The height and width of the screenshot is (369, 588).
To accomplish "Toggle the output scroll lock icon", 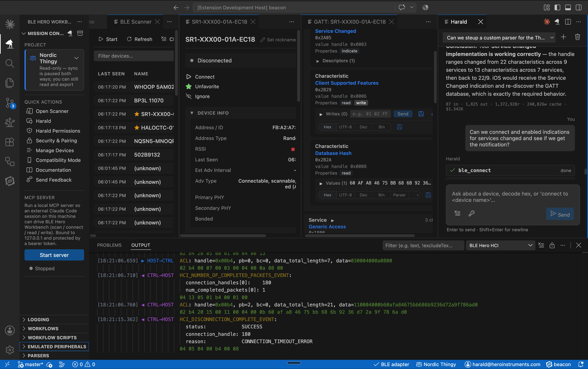I will coord(552,245).
